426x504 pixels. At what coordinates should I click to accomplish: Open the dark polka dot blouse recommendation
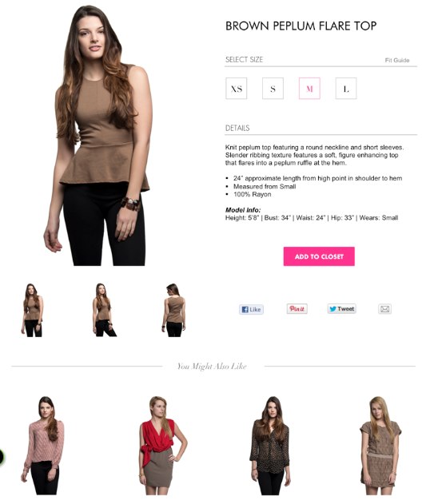pos(270,446)
